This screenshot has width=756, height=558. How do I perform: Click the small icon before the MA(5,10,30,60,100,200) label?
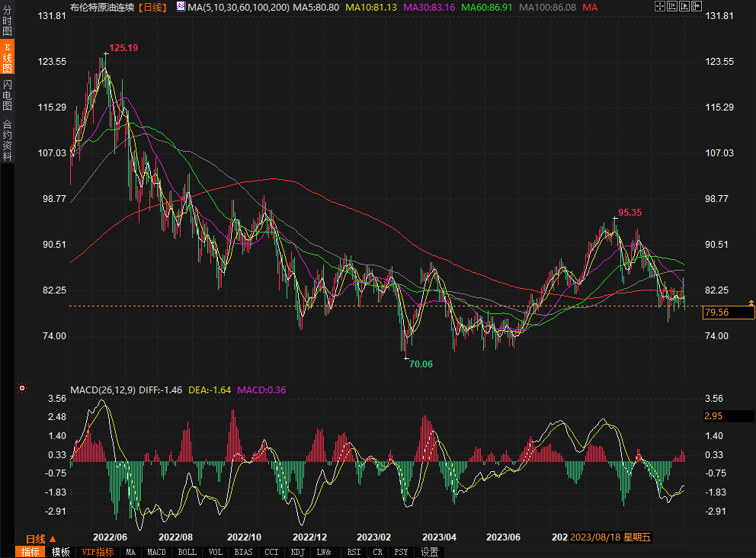point(180,7)
